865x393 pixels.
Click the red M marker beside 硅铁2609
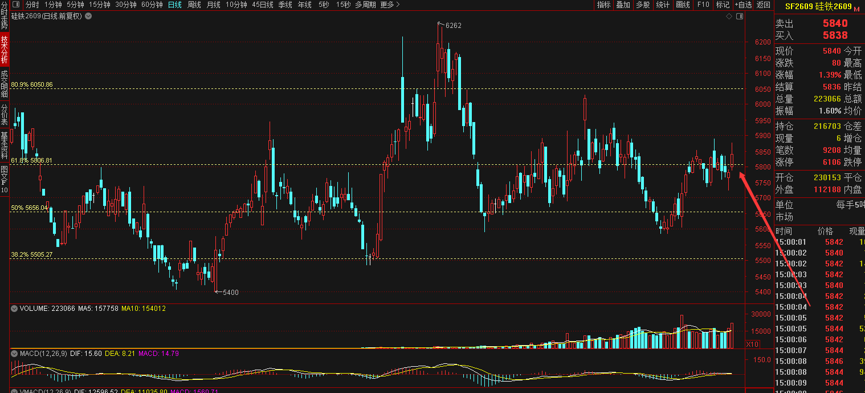pos(856,8)
